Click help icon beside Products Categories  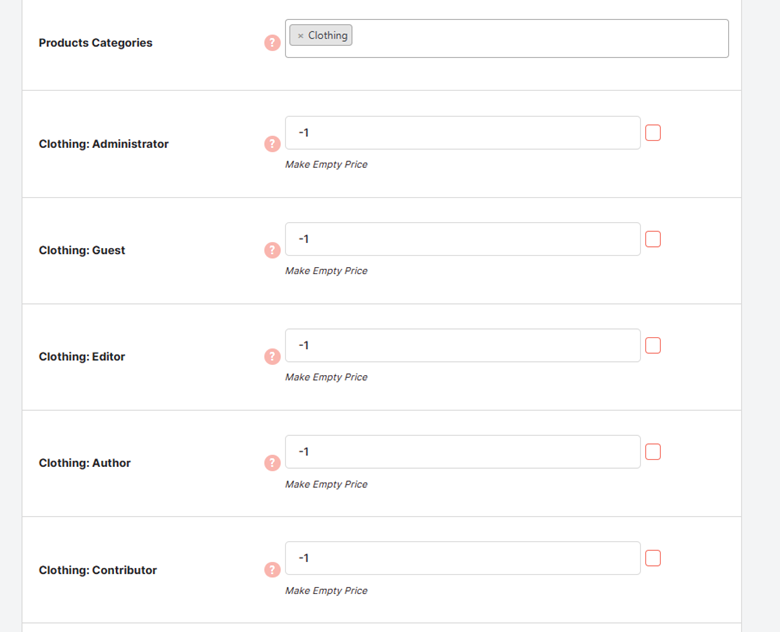click(272, 43)
